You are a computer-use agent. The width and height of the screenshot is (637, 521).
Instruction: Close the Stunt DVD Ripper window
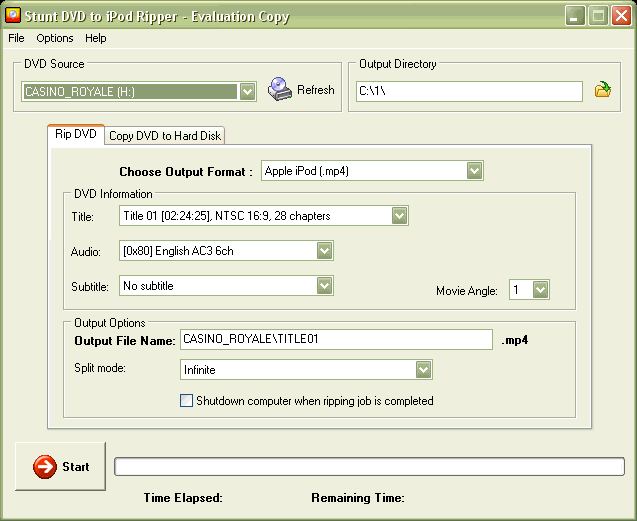[621, 16]
